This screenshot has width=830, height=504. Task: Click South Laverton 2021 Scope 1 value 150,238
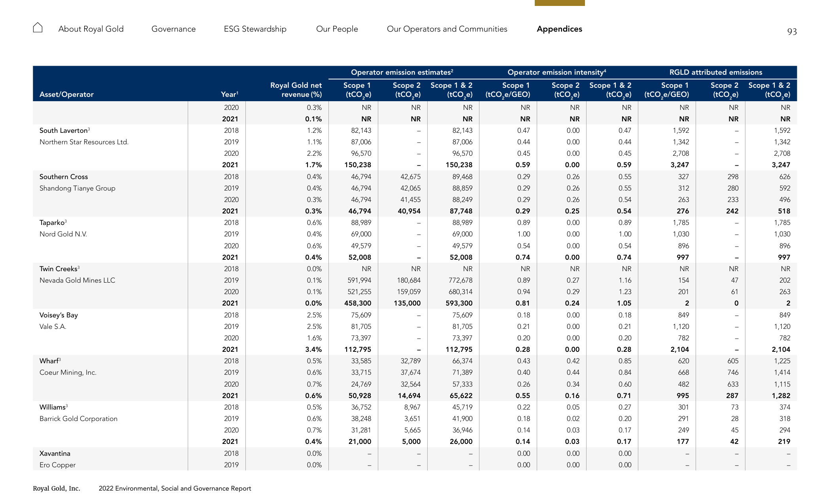click(357, 165)
